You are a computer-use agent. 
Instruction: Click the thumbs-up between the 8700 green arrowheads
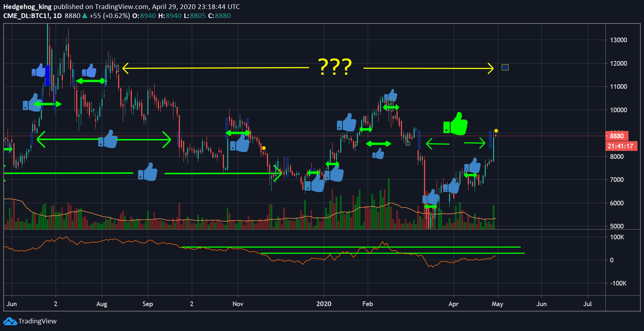click(108, 139)
